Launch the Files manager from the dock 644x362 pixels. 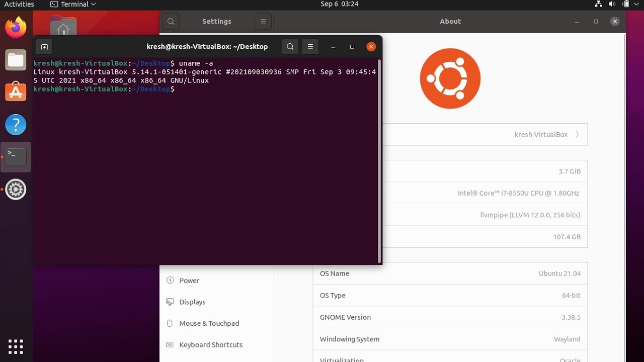click(16, 60)
